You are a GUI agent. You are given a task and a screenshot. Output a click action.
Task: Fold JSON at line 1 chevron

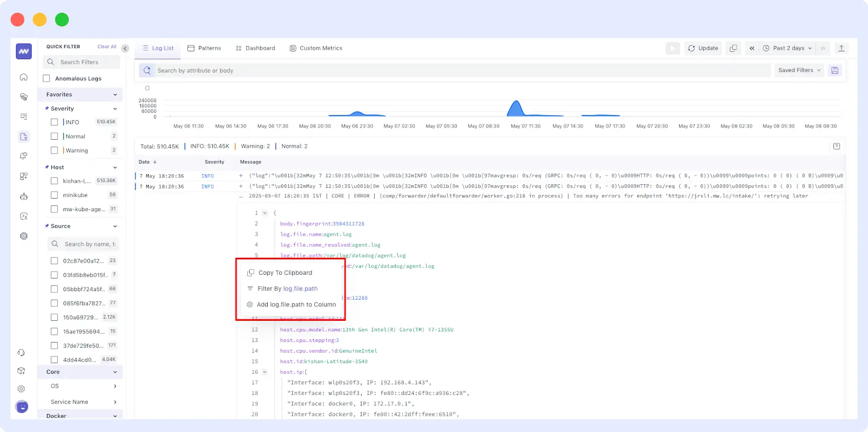265,213
